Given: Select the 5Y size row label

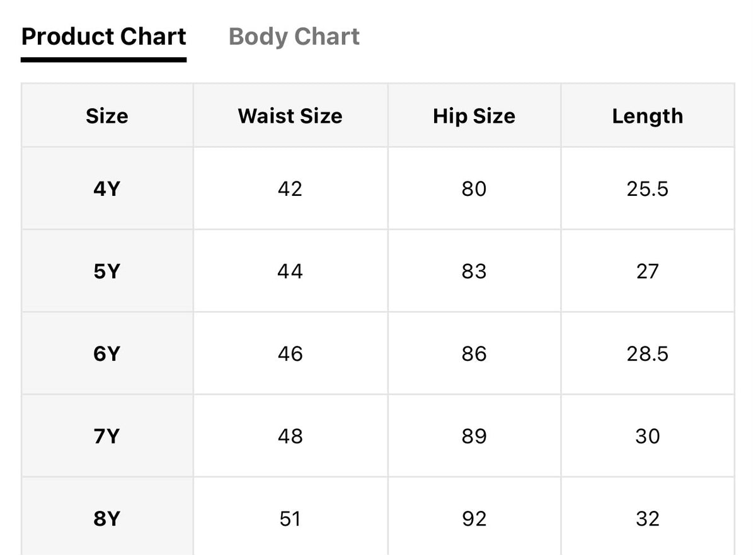Looking at the screenshot, I should pos(106,271).
